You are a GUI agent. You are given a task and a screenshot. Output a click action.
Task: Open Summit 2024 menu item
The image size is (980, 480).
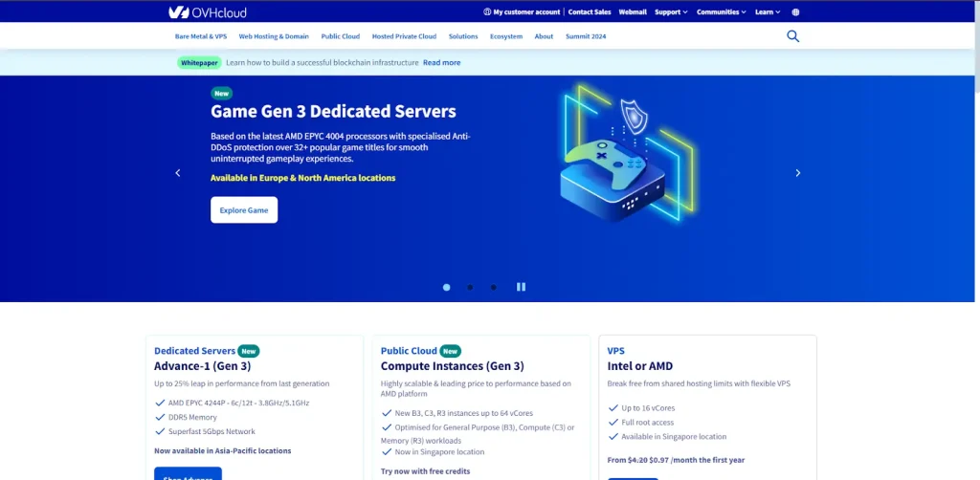pos(586,36)
